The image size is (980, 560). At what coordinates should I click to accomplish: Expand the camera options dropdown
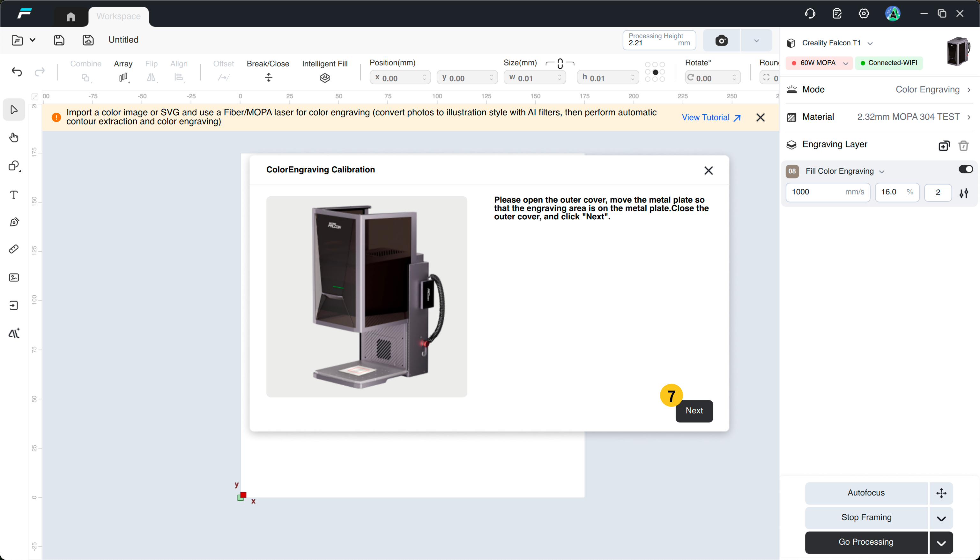[756, 40]
